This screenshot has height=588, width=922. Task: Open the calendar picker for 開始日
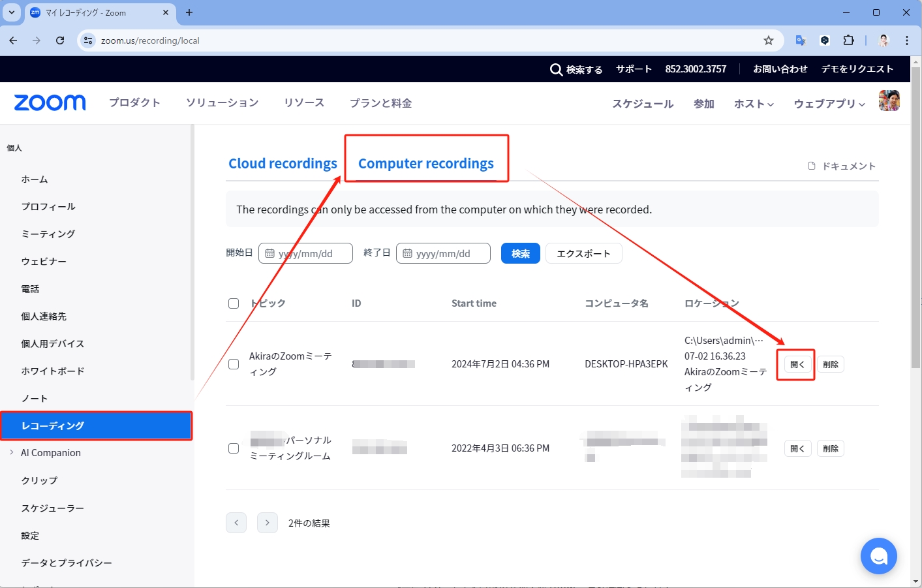coord(270,253)
